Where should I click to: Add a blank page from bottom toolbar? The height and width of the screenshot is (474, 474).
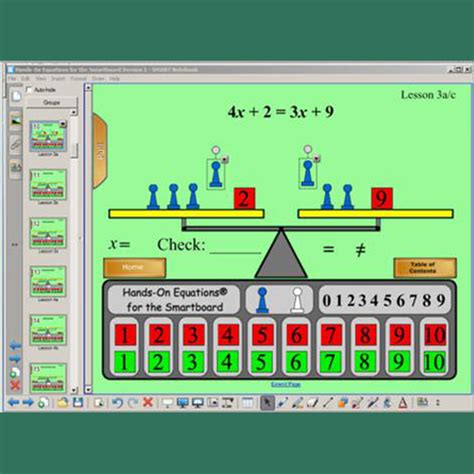coord(43,403)
